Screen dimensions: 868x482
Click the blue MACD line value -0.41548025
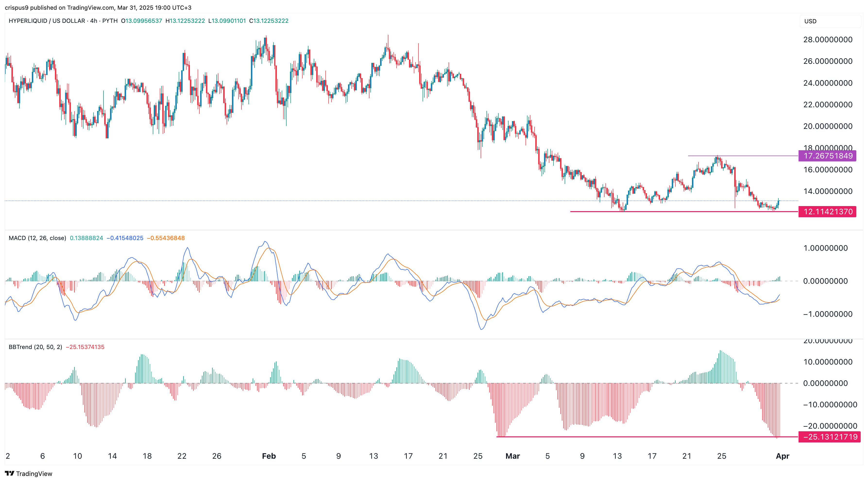(125, 238)
